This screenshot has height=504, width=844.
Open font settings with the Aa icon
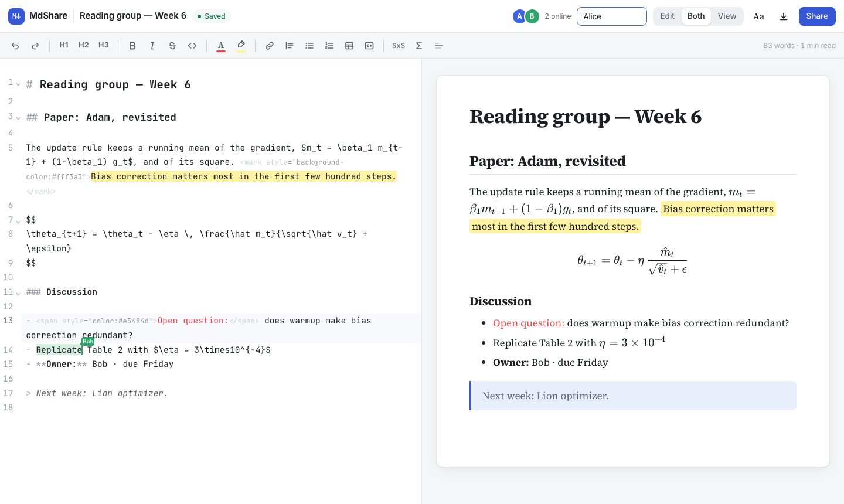coord(758,16)
